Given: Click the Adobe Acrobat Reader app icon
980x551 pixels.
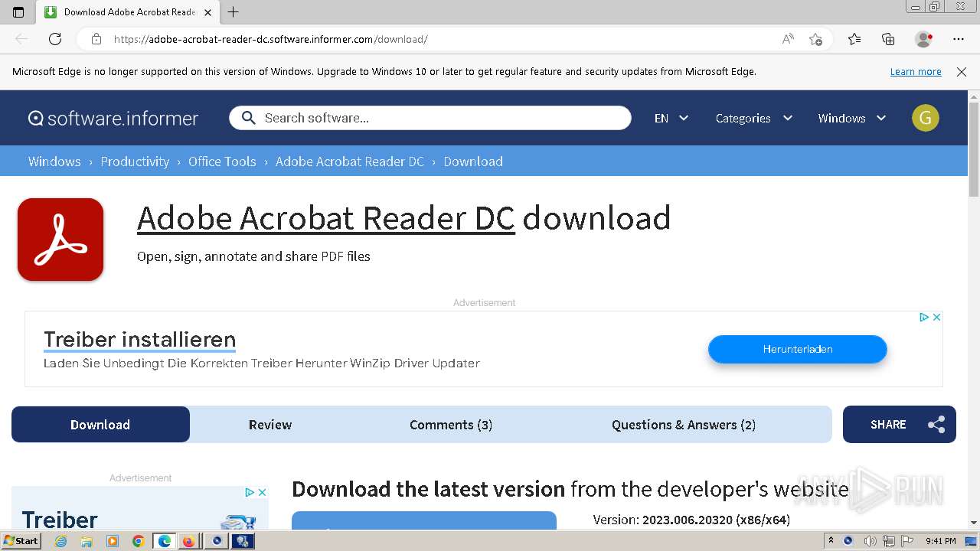Looking at the screenshot, I should click(x=60, y=240).
